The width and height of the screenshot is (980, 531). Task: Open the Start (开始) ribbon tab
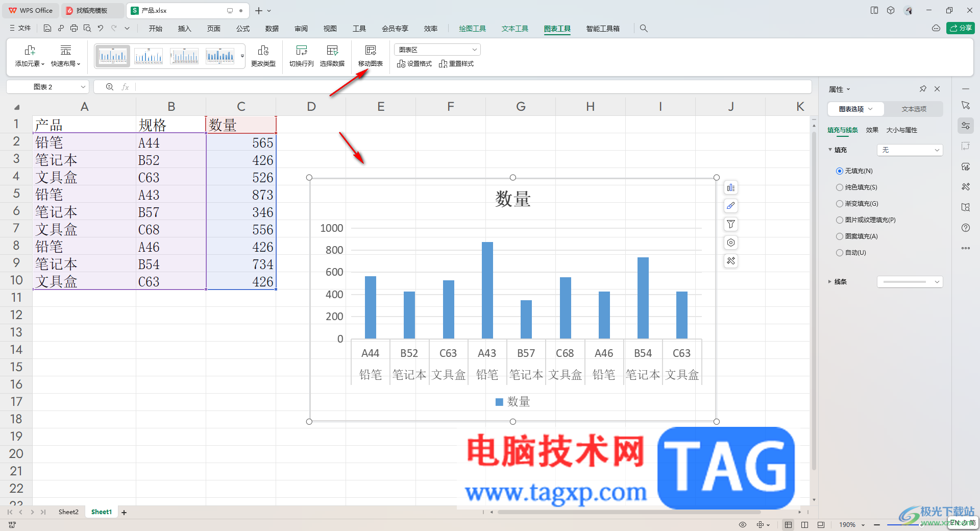[156, 29]
